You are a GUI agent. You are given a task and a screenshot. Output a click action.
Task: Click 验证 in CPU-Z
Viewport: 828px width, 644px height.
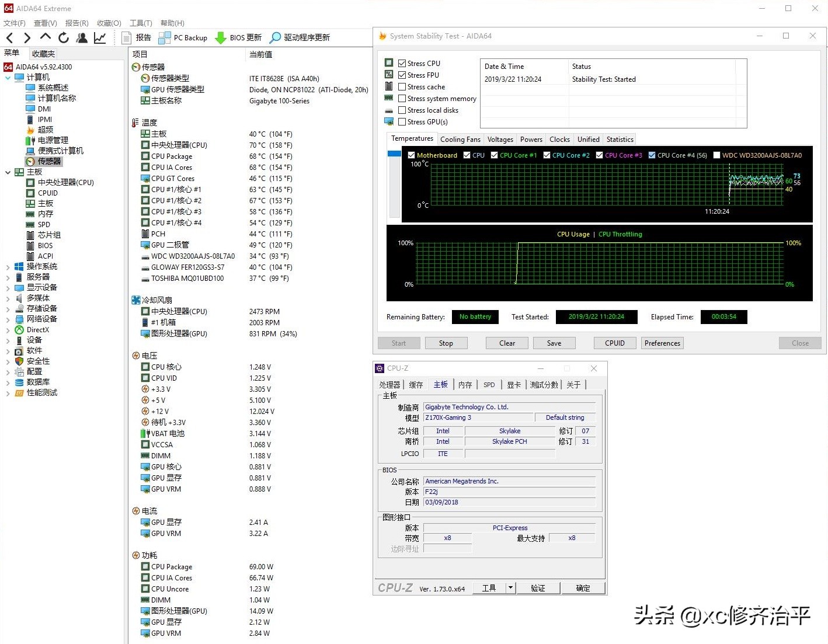[x=538, y=588]
